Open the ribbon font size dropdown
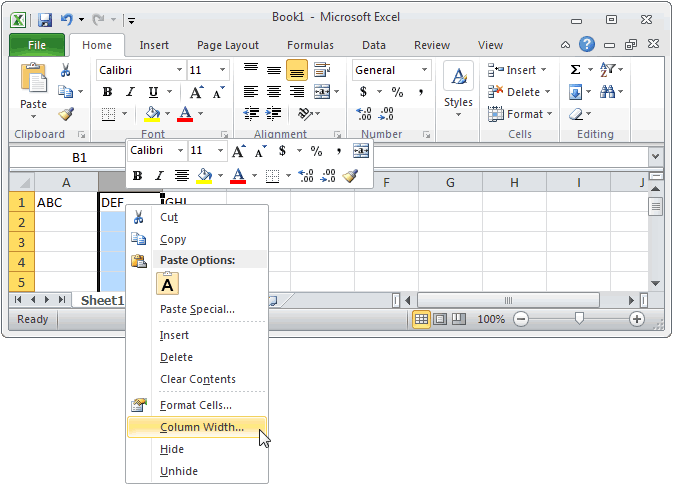 tap(222, 70)
